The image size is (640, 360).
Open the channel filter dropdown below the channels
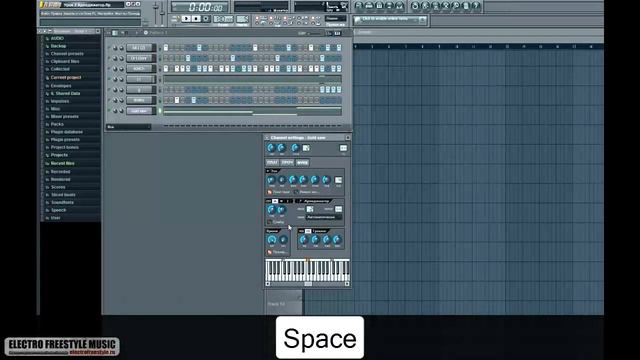(129, 127)
